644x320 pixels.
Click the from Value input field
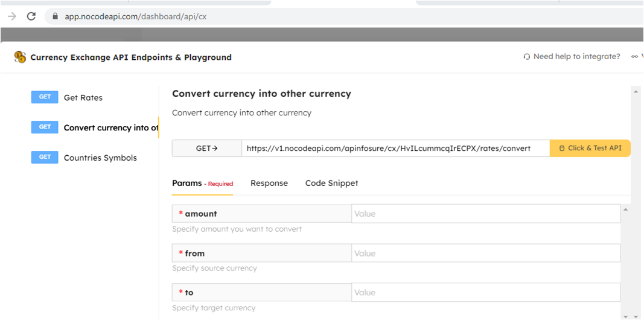pyautogui.click(x=486, y=253)
